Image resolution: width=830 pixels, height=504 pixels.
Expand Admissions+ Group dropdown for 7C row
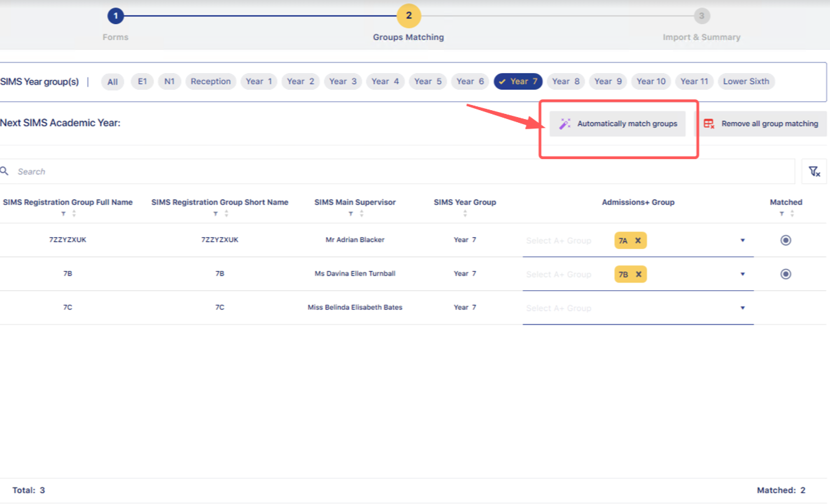[742, 308]
